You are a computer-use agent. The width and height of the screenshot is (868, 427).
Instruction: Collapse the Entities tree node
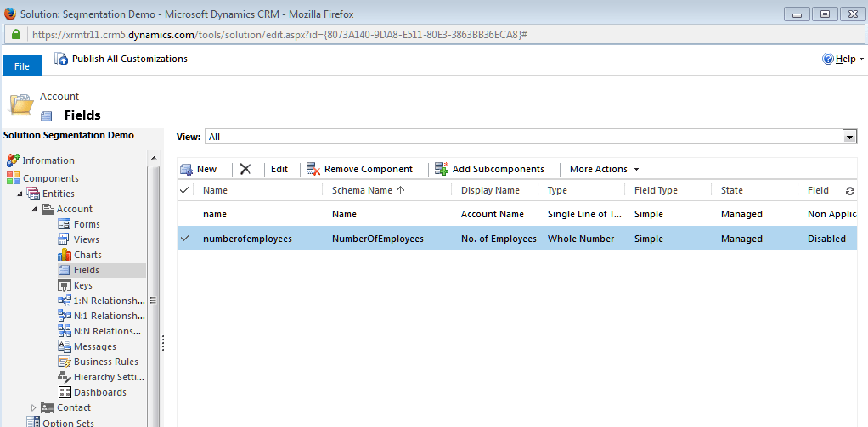[x=21, y=194]
